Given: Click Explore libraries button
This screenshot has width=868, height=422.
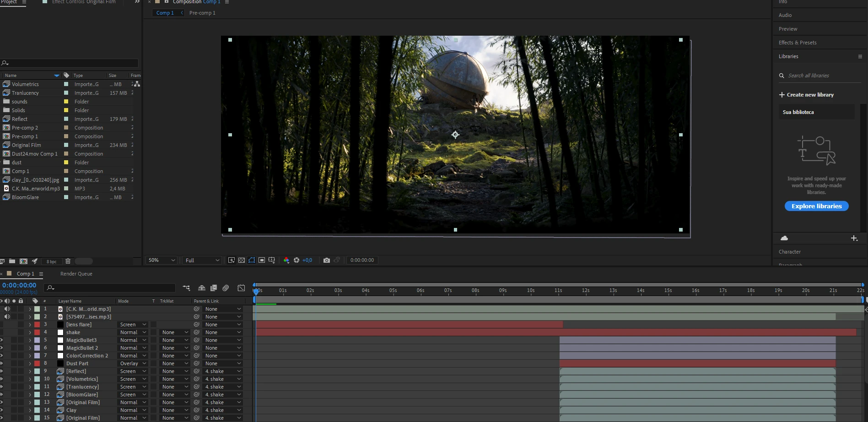Looking at the screenshot, I should point(816,206).
